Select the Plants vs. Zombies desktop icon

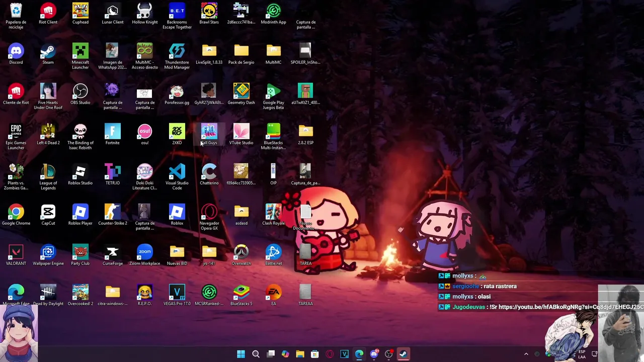pyautogui.click(x=16, y=176)
